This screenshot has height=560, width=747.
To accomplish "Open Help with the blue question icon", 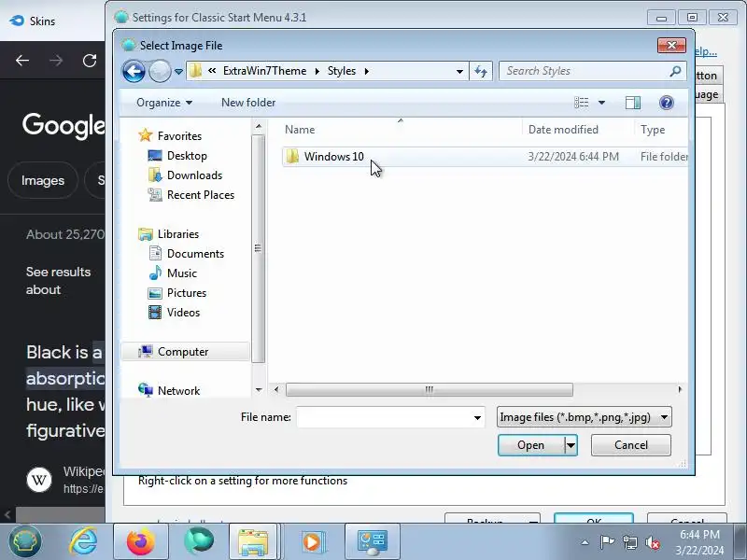I will tap(667, 103).
